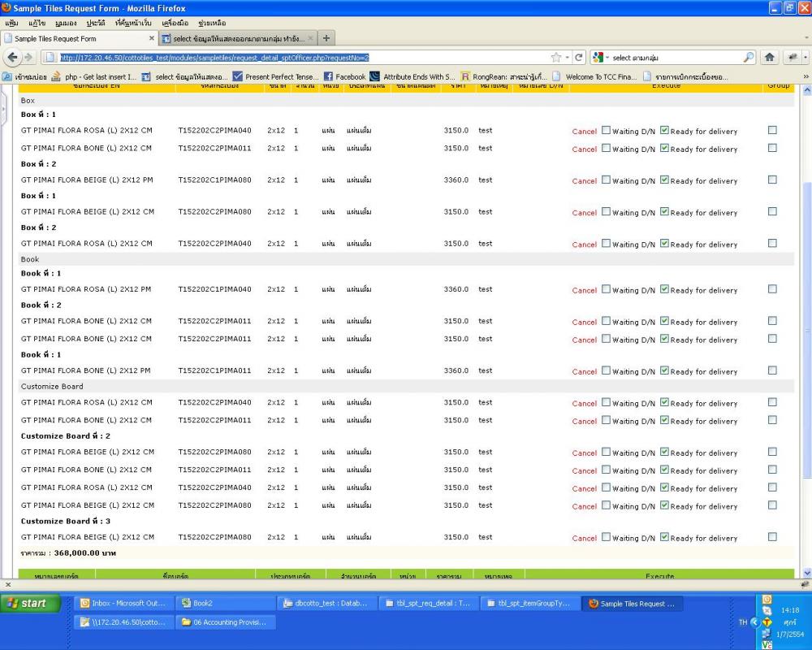The image size is (812, 650).
Task: Uncheck Ready for delivery on FLORA ROSA 2X12 PM
Action: click(664, 289)
